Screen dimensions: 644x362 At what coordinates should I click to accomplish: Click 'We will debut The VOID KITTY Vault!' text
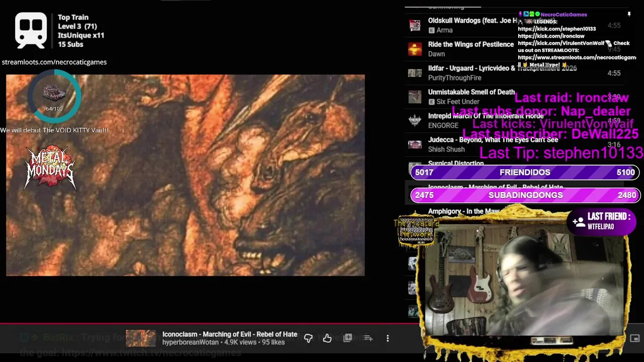point(54,130)
